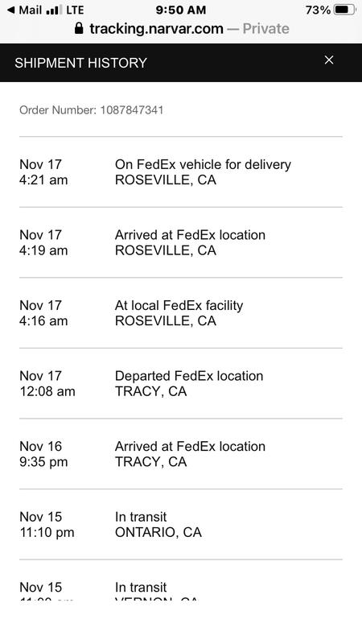Select 'Departed FedEx location' Tracy entry

coord(180,384)
